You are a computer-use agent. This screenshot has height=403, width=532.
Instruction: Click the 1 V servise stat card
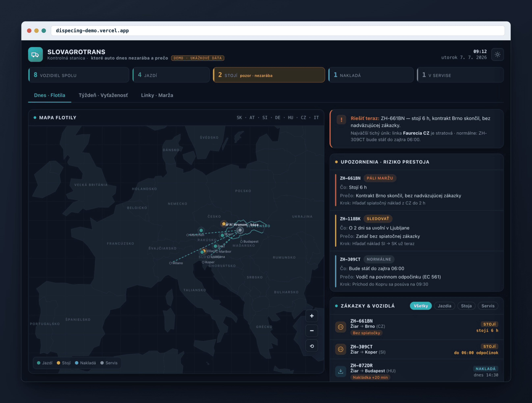tap(460, 75)
